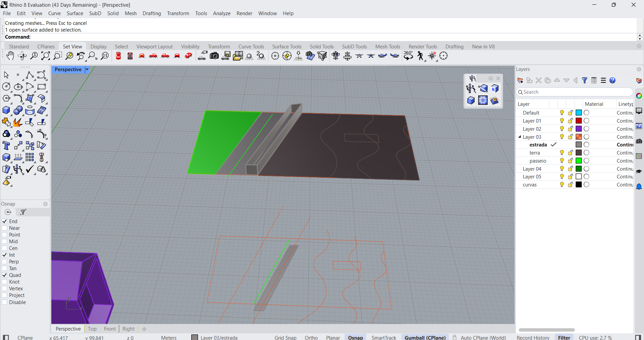Uncheck the Quad osnap option

click(5, 275)
